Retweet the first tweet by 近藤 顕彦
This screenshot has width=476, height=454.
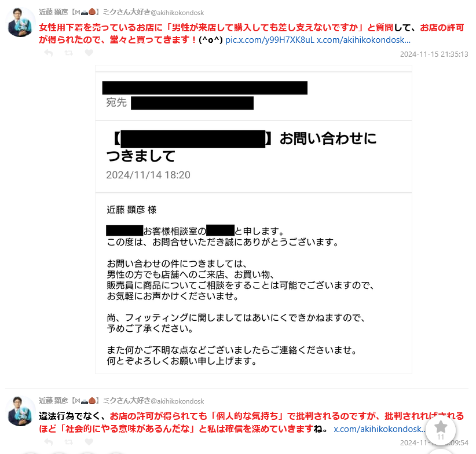coord(69,53)
